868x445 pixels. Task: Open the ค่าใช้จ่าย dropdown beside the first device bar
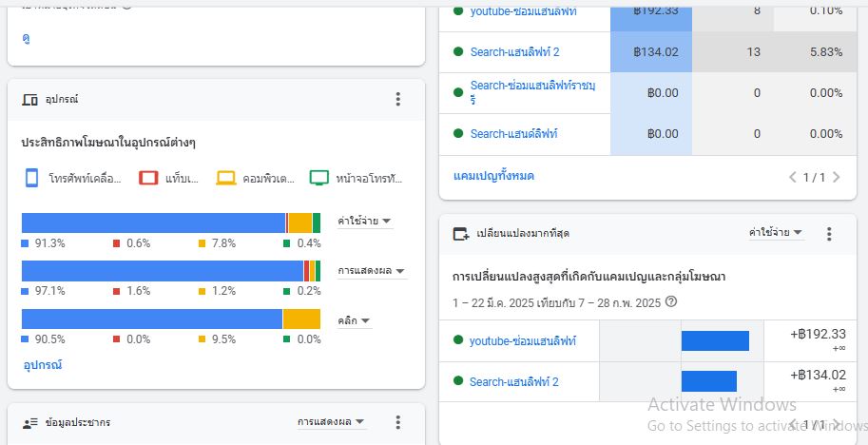pyautogui.click(x=364, y=222)
